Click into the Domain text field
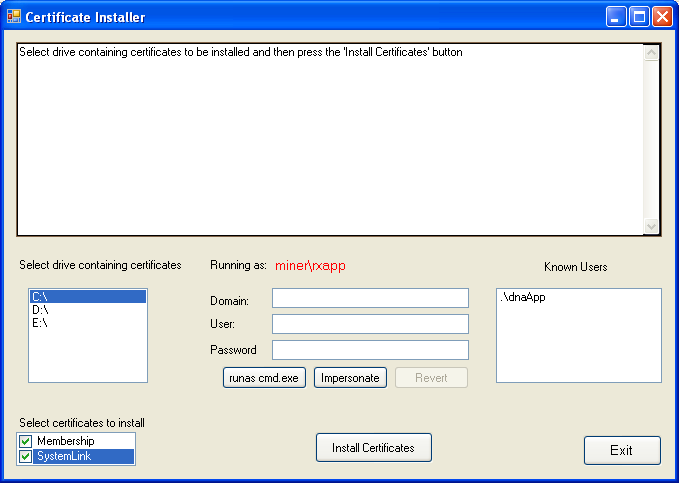The image size is (679, 483). click(x=370, y=298)
